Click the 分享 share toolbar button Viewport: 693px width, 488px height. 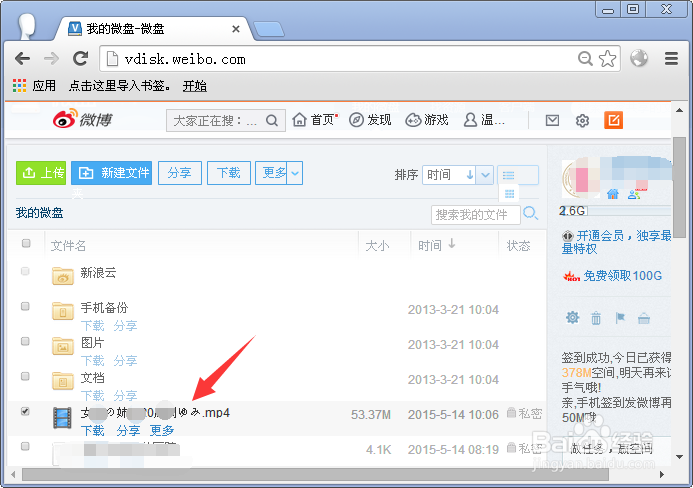(180, 173)
